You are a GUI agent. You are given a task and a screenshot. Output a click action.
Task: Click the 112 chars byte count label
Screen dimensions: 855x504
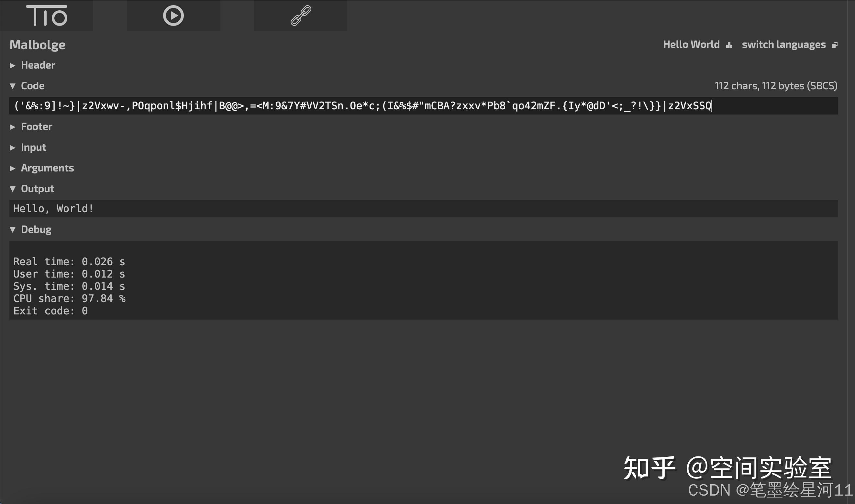775,86
